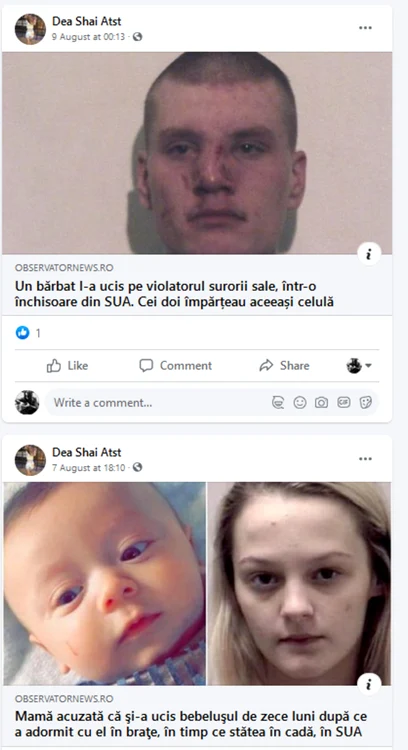Focus the Write a comment field
The height and width of the screenshot is (750, 408).
click(x=211, y=403)
